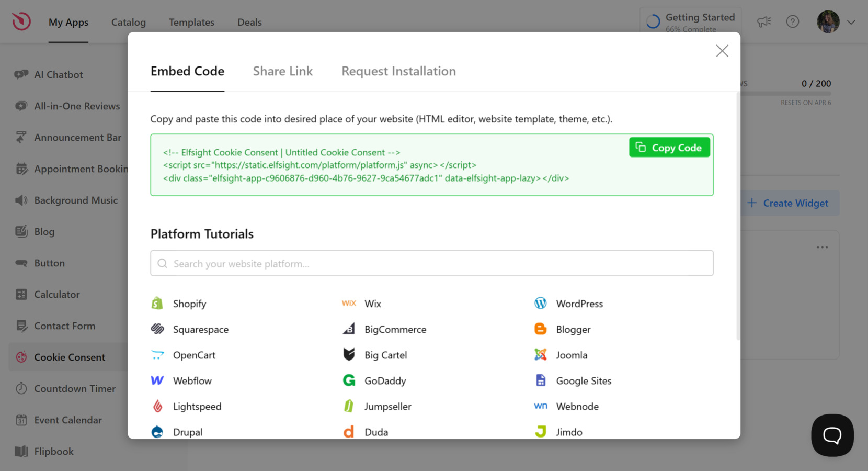This screenshot has height=471, width=868.
Task: Open the live chat bubble
Action: (x=832, y=435)
